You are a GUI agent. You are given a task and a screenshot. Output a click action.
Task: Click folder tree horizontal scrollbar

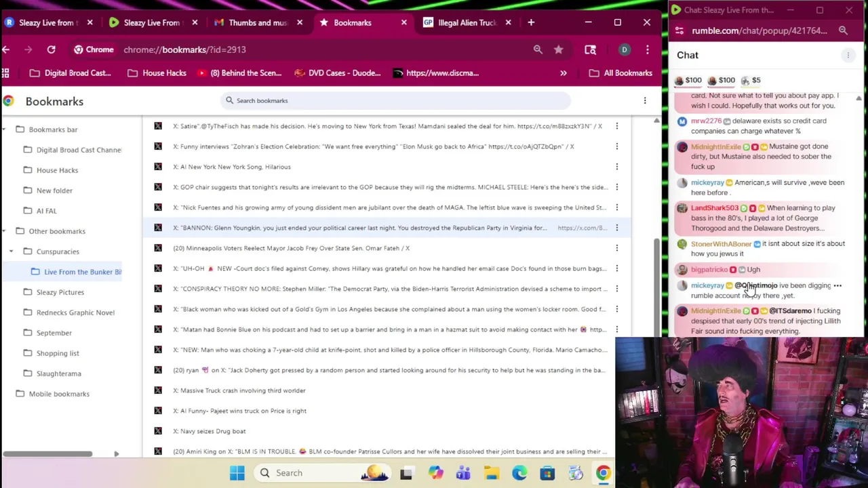pyautogui.click(x=47, y=453)
